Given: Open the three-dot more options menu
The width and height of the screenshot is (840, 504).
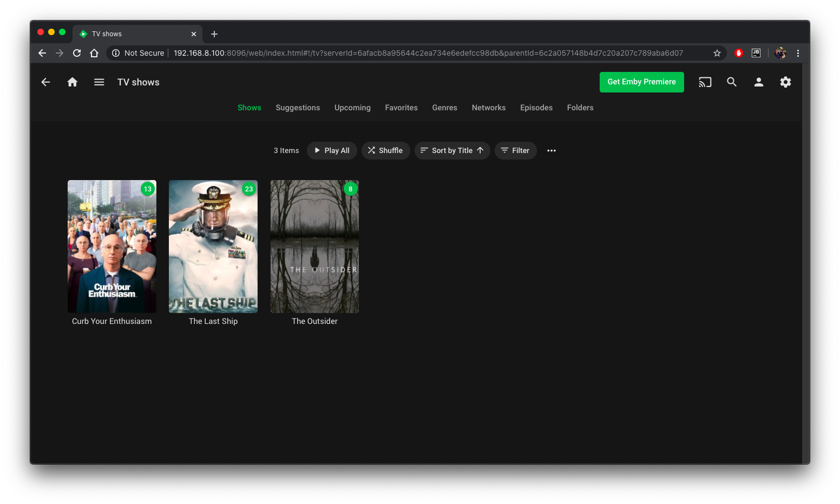Looking at the screenshot, I should [x=552, y=151].
